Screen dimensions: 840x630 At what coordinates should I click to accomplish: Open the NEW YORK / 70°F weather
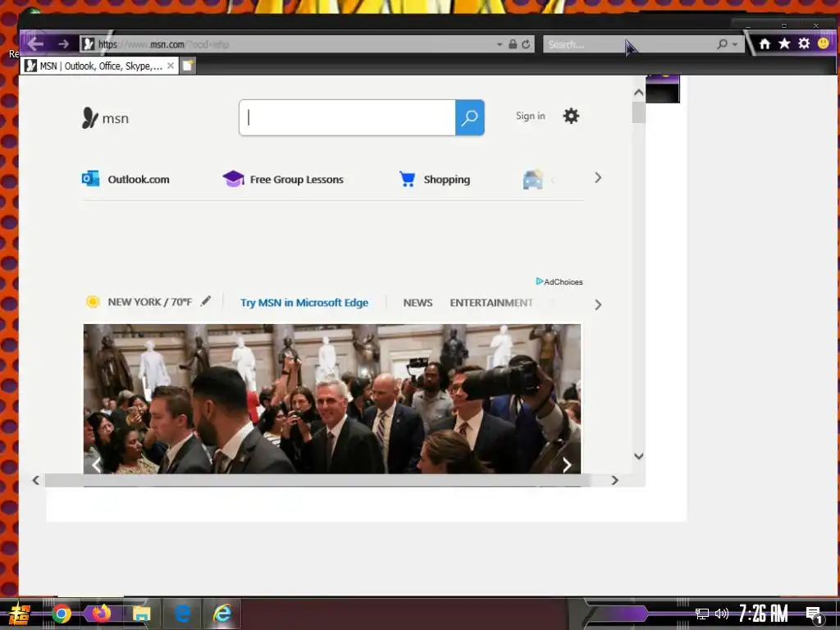coord(139,302)
